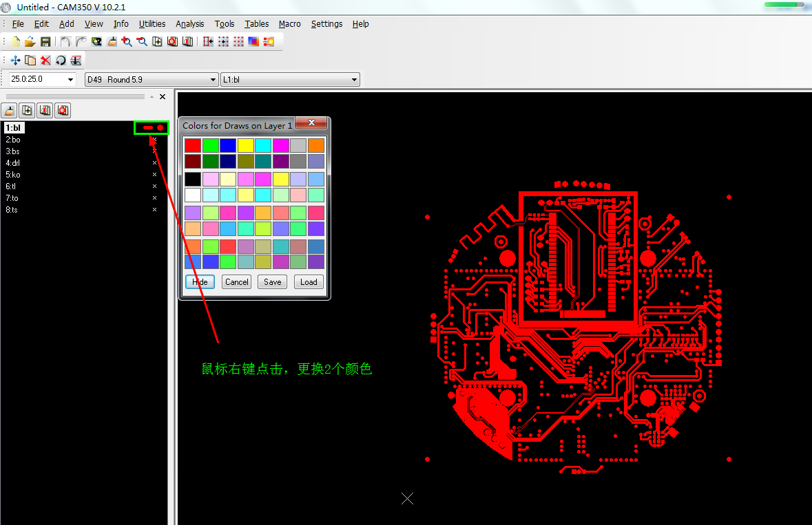
Task: Click Hide in the Colors dialog
Action: pos(200,282)
